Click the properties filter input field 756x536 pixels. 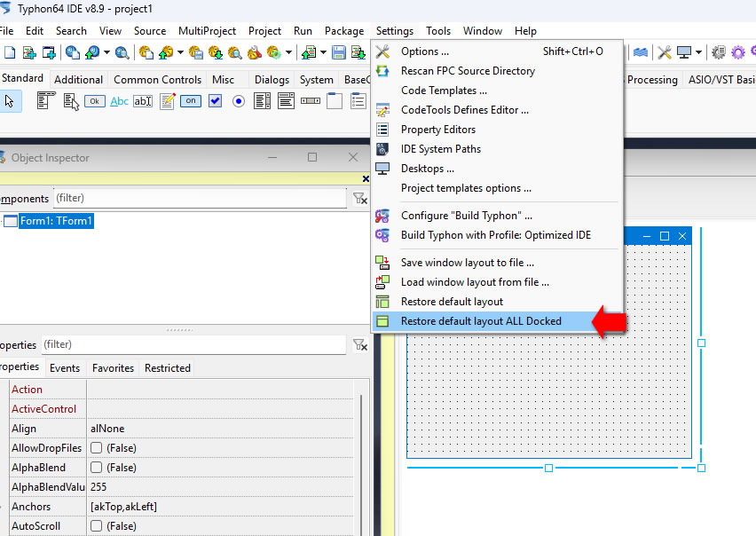click(x=191, y=344)
